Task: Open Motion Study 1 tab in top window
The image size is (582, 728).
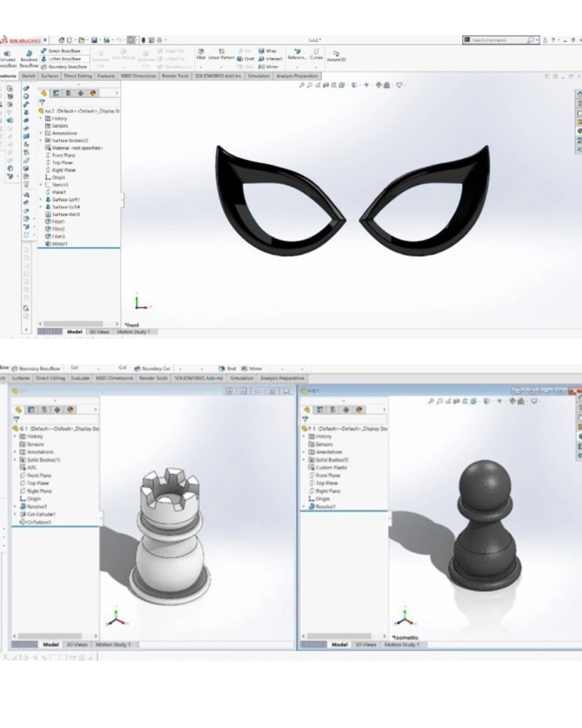Action: [x=133, y=332]
